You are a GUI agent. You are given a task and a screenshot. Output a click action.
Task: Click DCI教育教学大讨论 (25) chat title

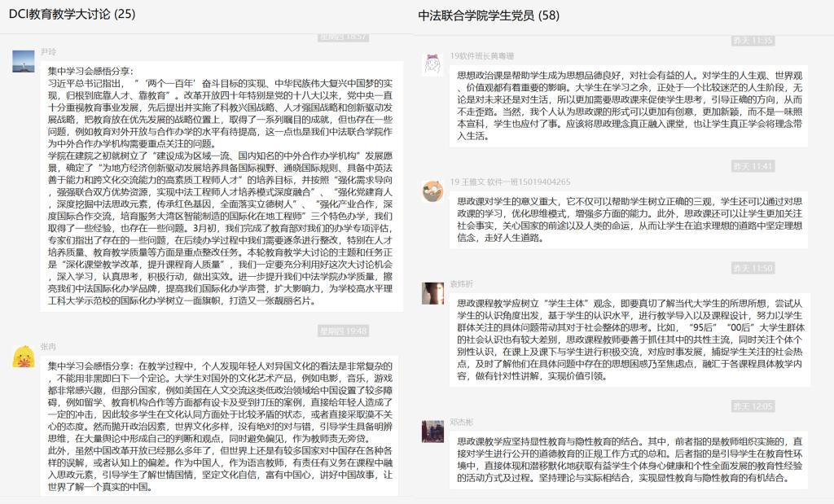click(72, 15)
